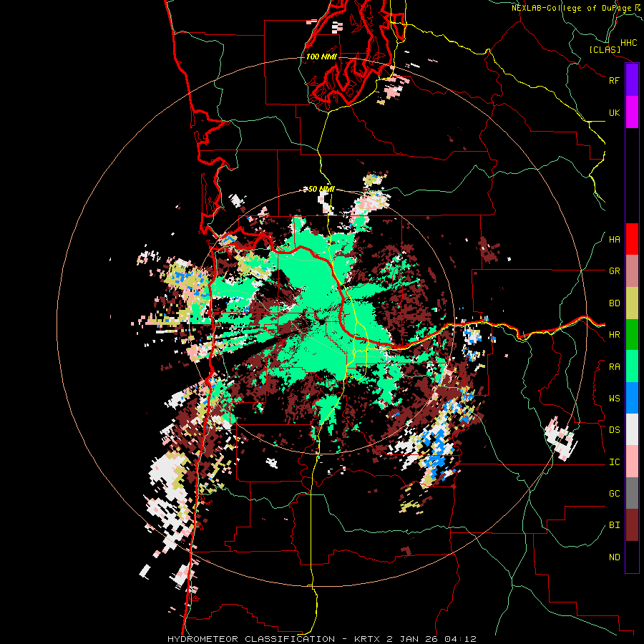Click the WS legend label text
The image size is (644, 644).
click(614, 399)
